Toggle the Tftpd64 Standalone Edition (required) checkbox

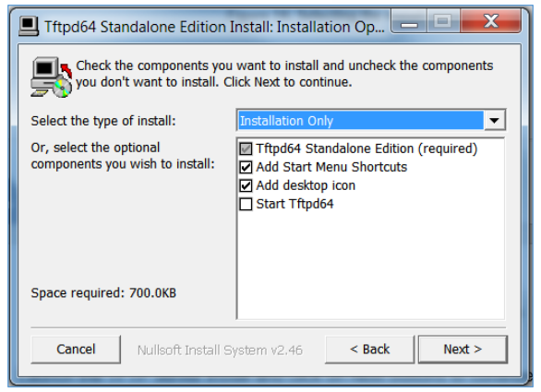(x=246, y=148)
